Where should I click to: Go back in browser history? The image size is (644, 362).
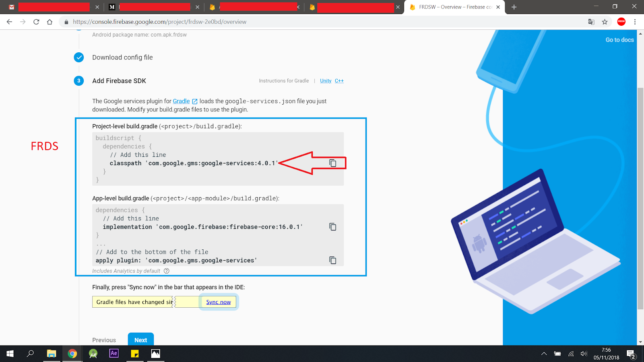point(10,22)
